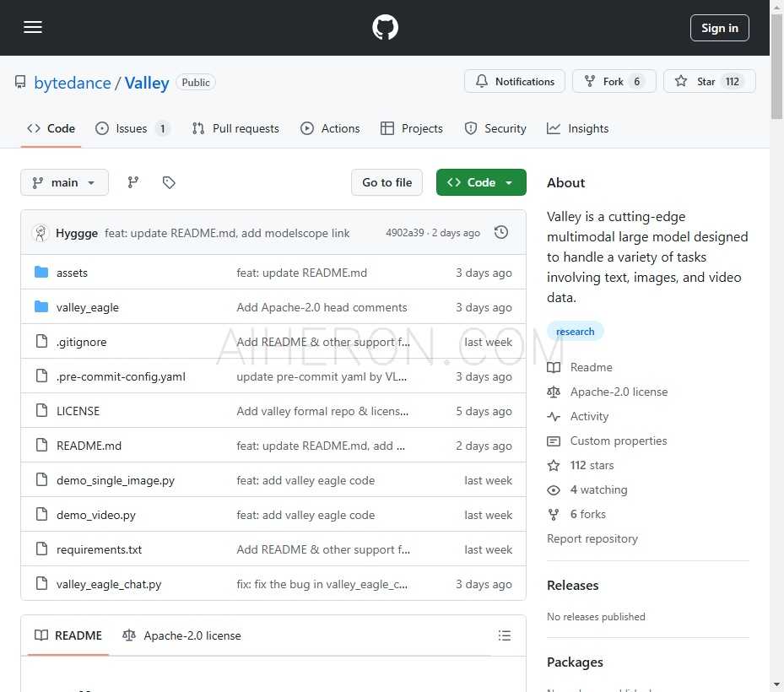Click the Notifications button
784x692 pixels.
point(515,82)
